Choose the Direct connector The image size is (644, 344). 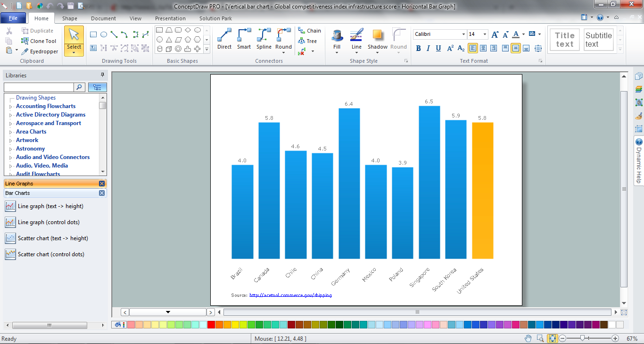224,39
